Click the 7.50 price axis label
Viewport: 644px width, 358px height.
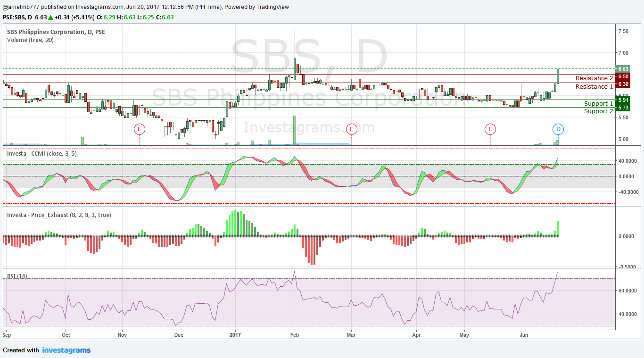[623, 31]
